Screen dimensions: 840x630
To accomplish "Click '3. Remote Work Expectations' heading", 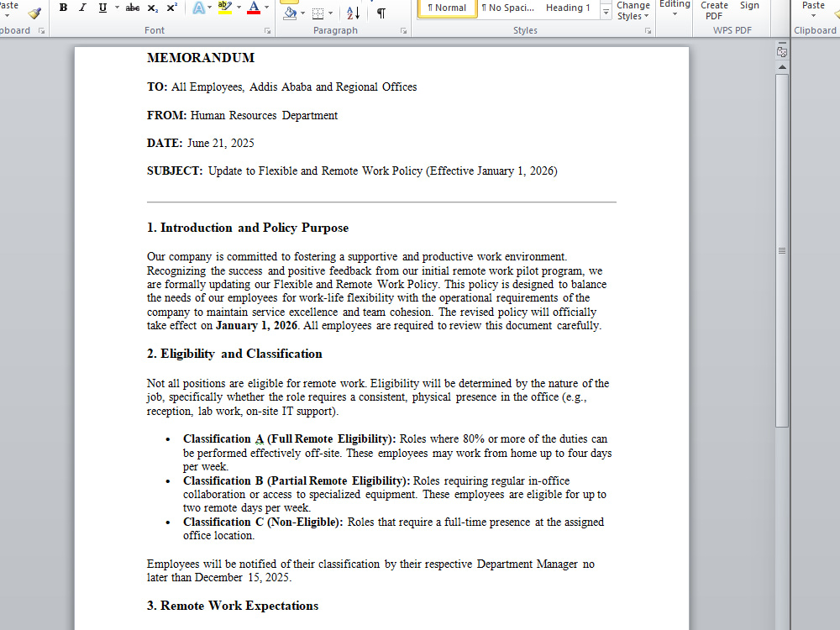I will point(233,606).
